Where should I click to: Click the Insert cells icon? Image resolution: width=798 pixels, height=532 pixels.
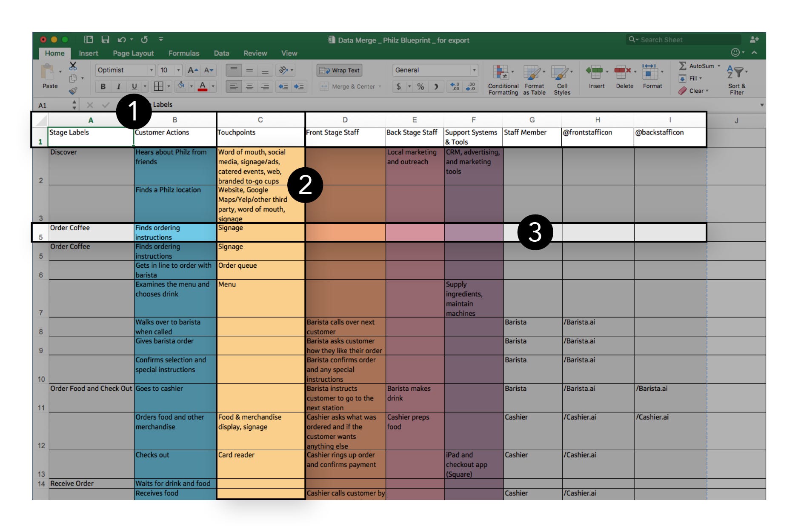coord(595,72)
